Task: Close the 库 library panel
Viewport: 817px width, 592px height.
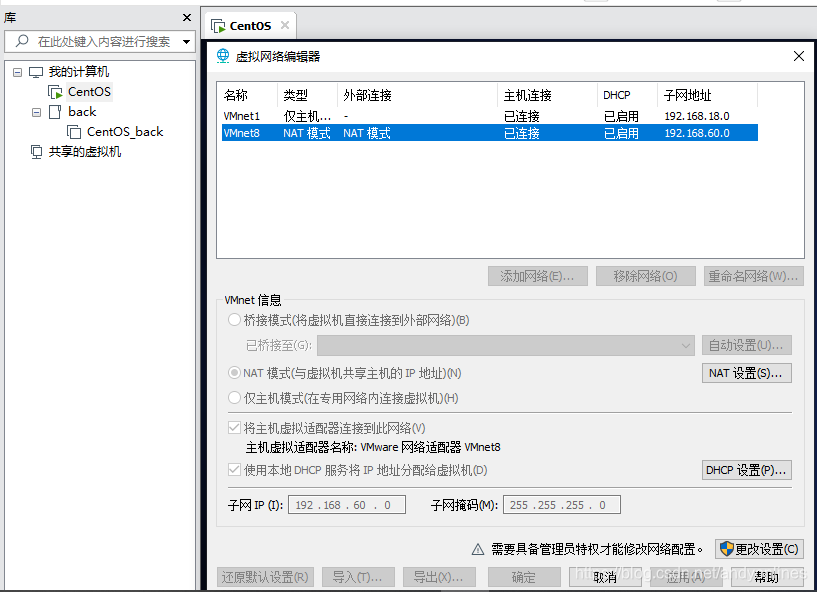Action: coord(187,18)
